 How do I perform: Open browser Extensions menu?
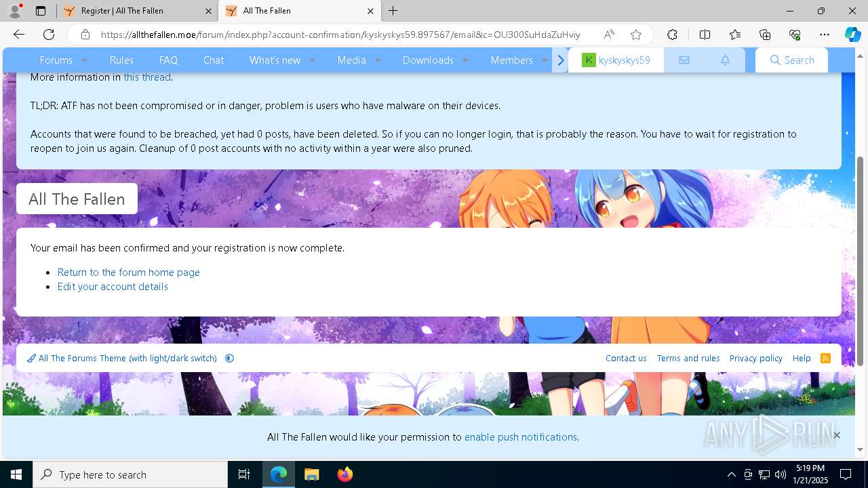[x=672, y=35]
